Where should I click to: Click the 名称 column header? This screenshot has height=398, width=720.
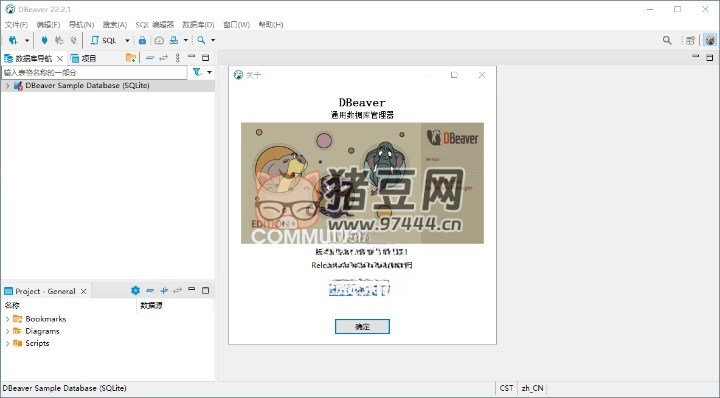click(12, 305)
